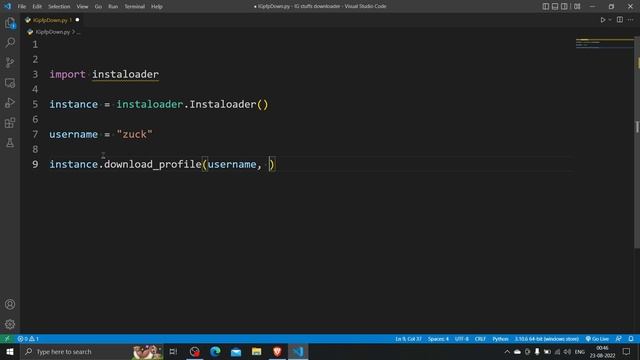This screenshot has height=360, width=640.
Task: Toggle the bottom panel layout button
Action: tap(555, 7)
